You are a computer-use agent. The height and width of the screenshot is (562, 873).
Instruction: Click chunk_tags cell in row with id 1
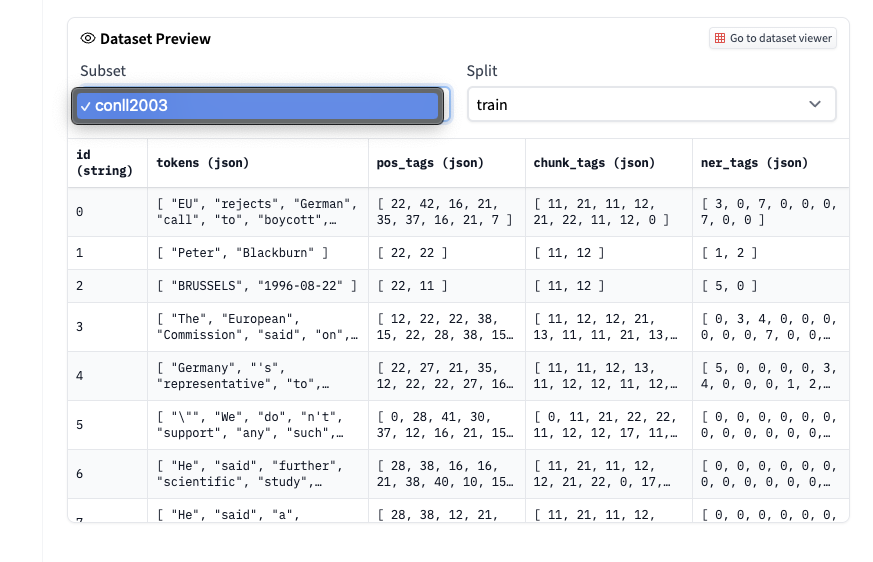609,253
